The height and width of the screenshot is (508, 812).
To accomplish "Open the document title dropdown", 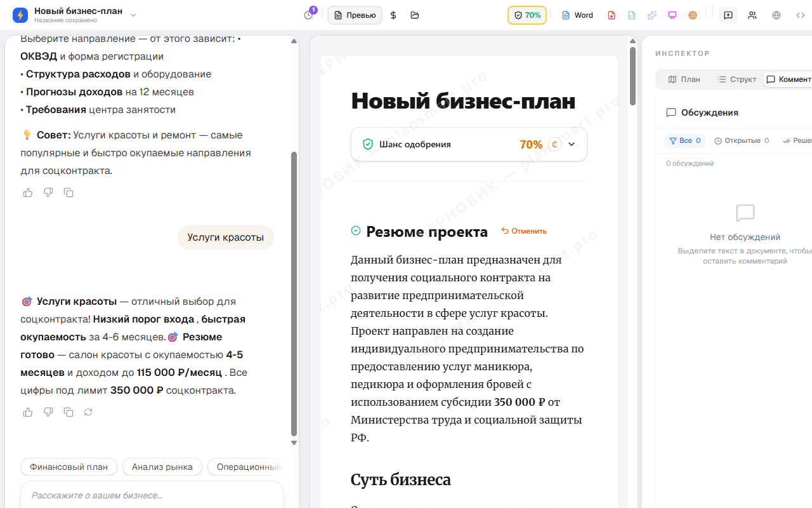I will pos(133,13).
